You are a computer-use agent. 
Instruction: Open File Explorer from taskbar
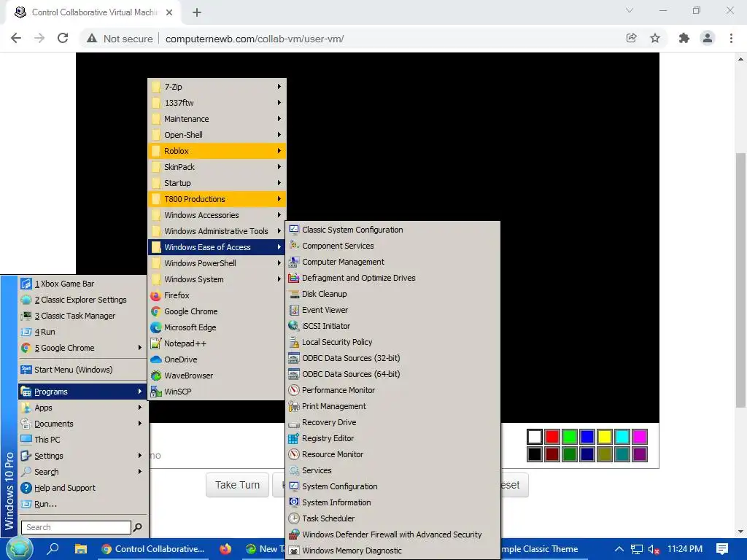[80, 549]
